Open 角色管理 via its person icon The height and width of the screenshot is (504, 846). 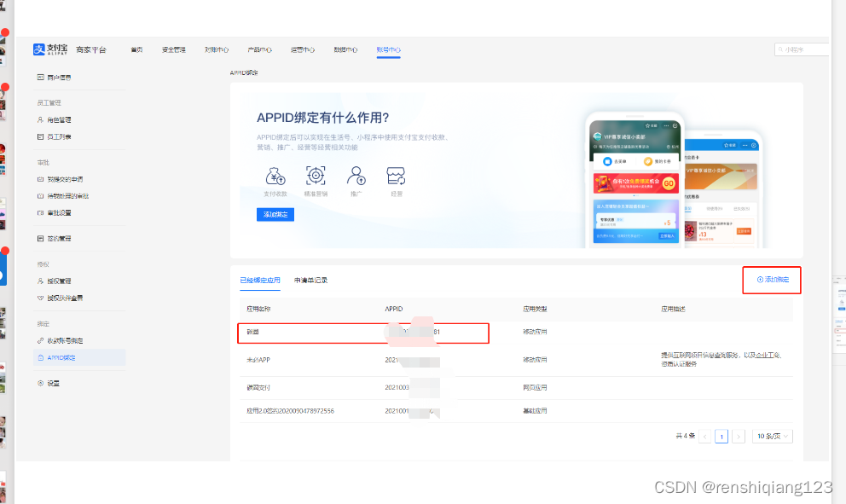point(40,119)
